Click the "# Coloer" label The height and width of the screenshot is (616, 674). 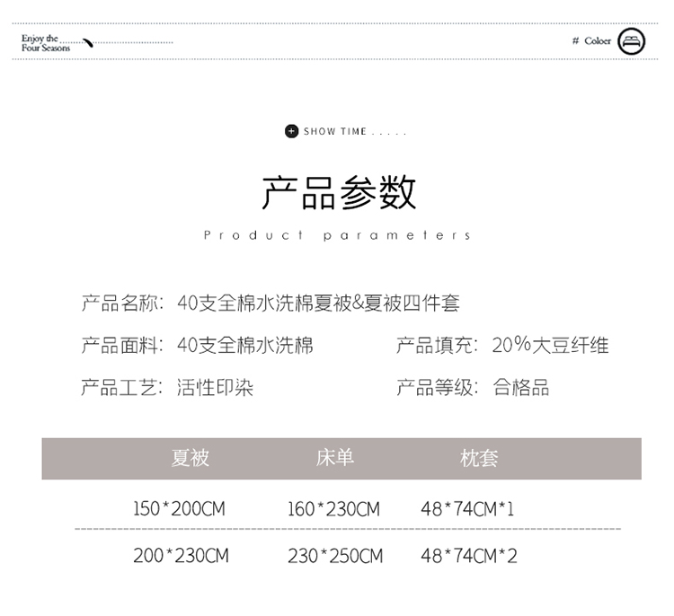tap(592, 41)
